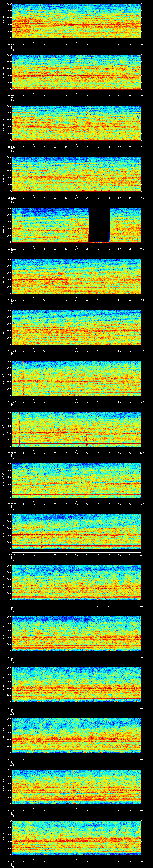This screenshot has height=868, width=153.
Task: Click the 22:00 end time label
Action: [141, 402]
